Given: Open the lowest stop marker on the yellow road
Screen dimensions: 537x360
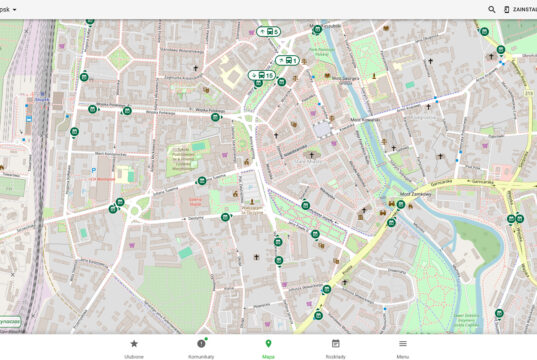Looking at the screenshot, I should pos(319,315).
